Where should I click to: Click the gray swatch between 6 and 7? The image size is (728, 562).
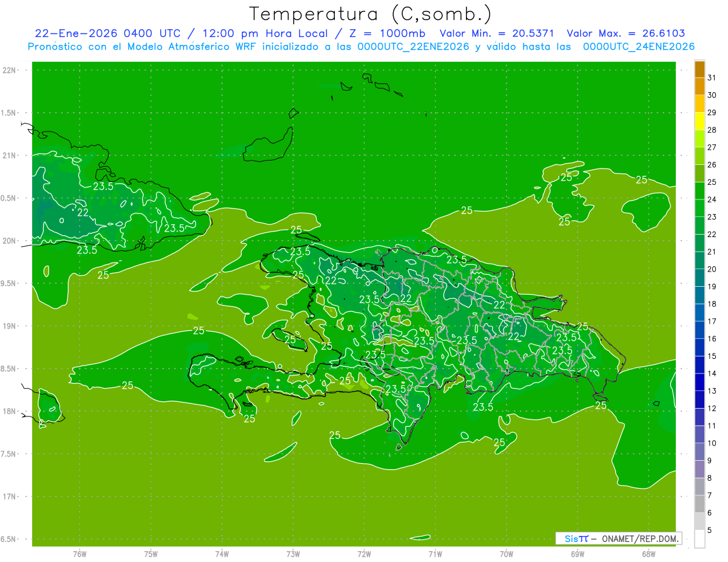click(x=699, y=504)
